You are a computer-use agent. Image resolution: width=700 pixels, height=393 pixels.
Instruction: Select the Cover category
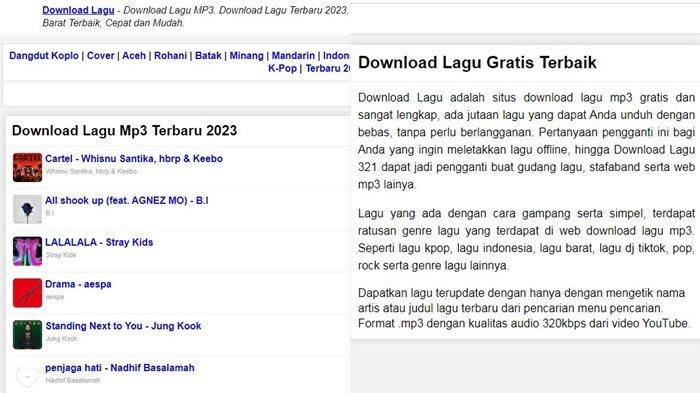tap(100, 56)
